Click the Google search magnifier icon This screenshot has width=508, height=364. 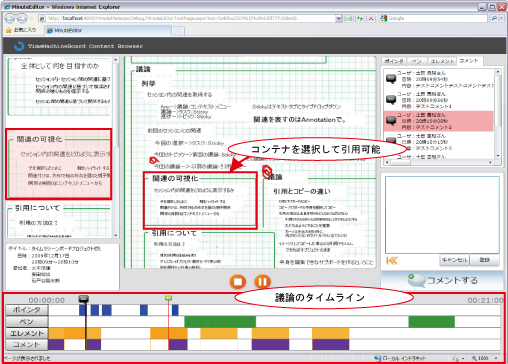click(x=494, y=18)
